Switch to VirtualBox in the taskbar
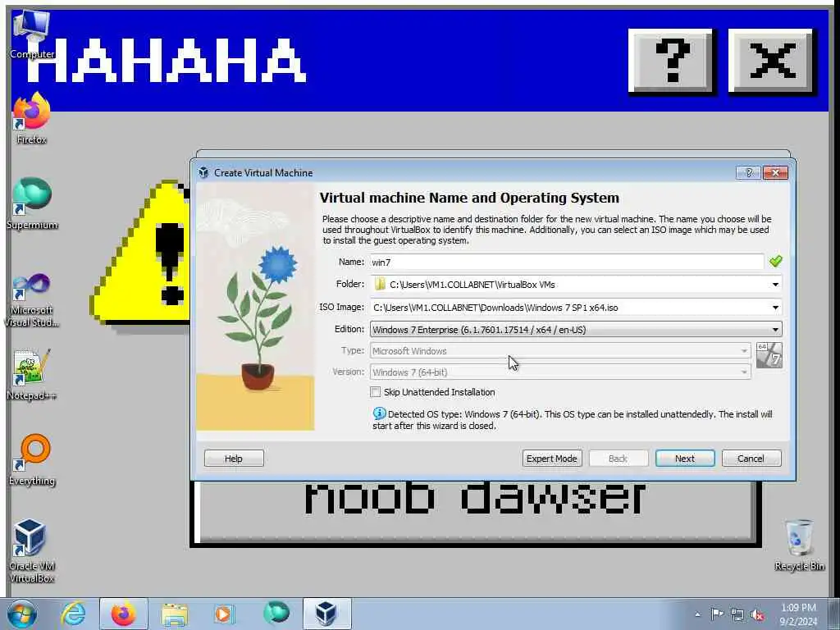The image size is (840, 630). pyautogui.click(x=326, y=614)
